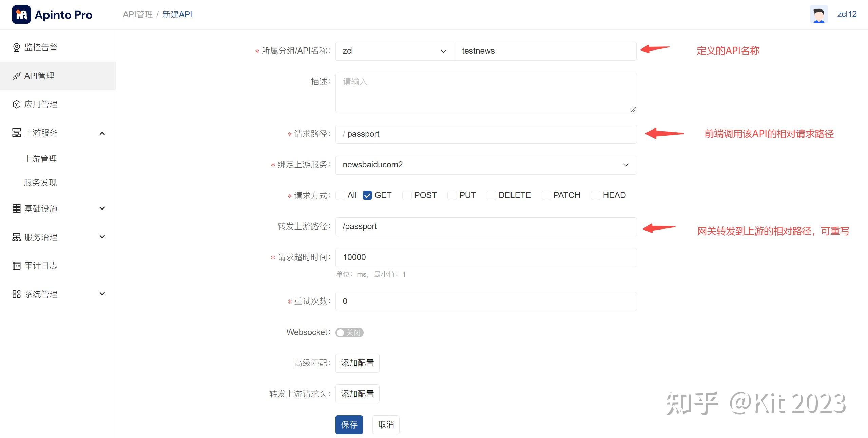The height and width of the screenshot is (438, 868).
Task: Click the API管理 breadcrumb link
Action: click(x=138, y=14)
